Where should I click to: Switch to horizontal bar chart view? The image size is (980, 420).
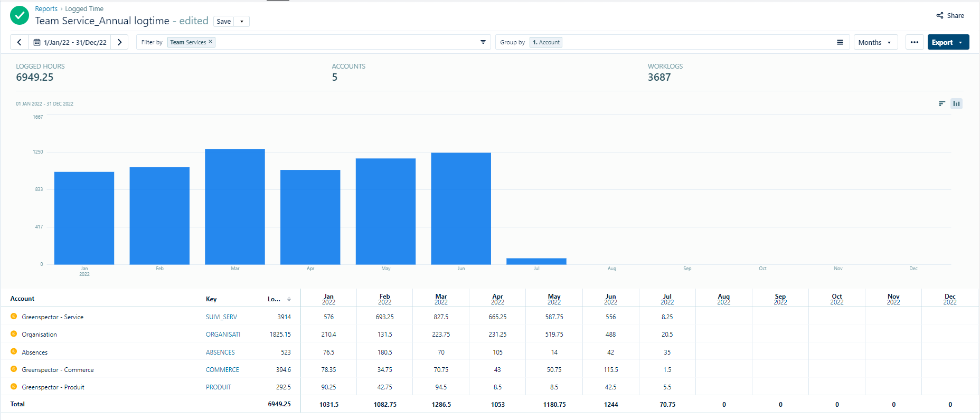point(941,103)
